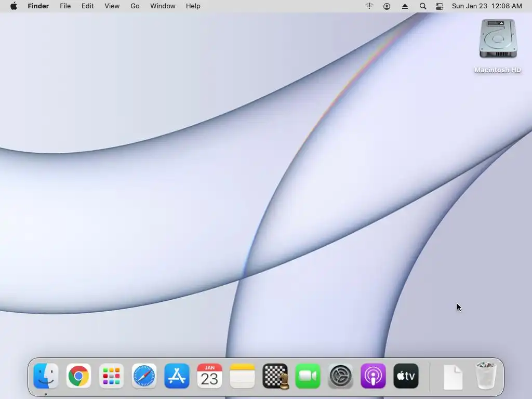Click the eject icon in menu bar
Image resolution: width=532 pixels, height=399 pixels.
(405, 6)
